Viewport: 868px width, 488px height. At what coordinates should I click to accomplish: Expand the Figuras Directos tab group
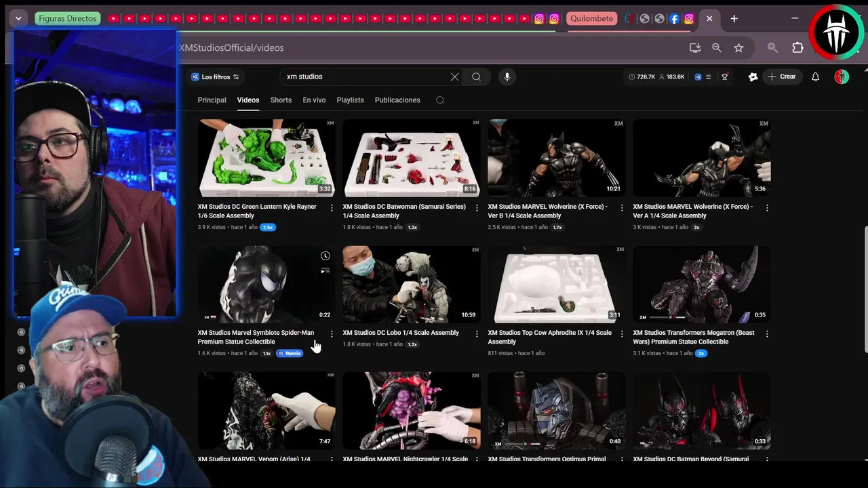point(67,19)
